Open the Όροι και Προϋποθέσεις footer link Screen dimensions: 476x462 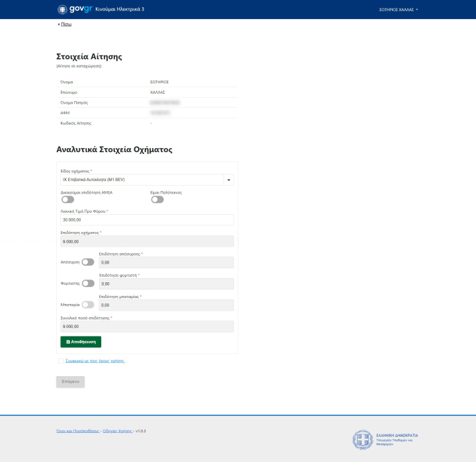click(x=77, y=430)
